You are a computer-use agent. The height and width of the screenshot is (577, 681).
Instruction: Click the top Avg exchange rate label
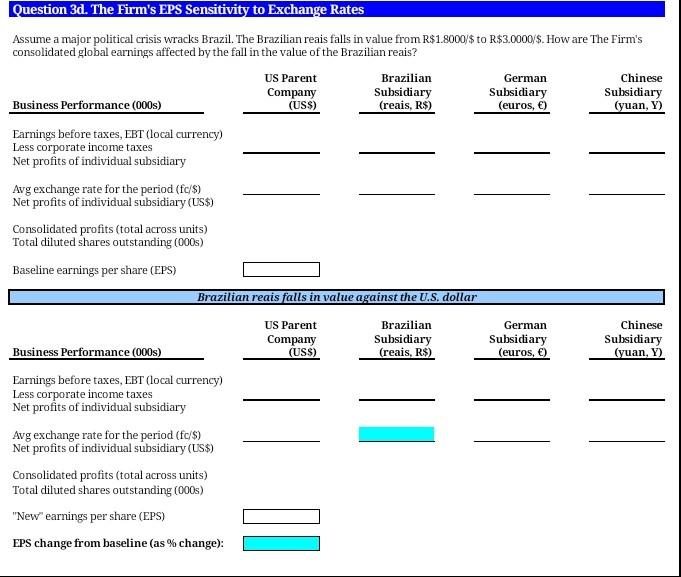(x=106, y=189)
